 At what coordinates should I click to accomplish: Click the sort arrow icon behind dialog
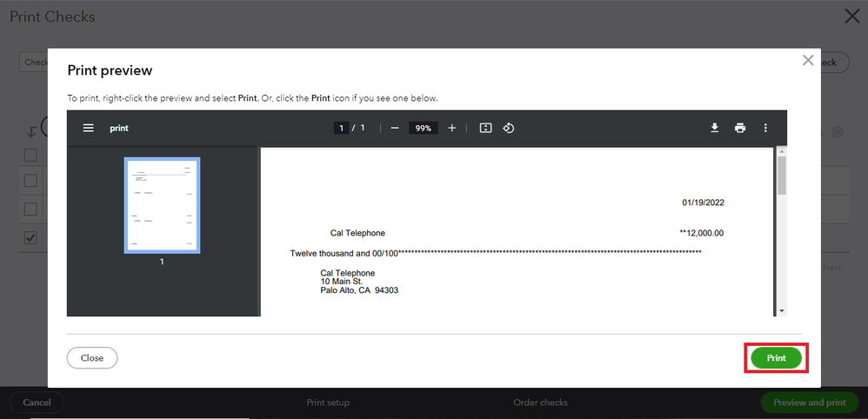(32, 132)
